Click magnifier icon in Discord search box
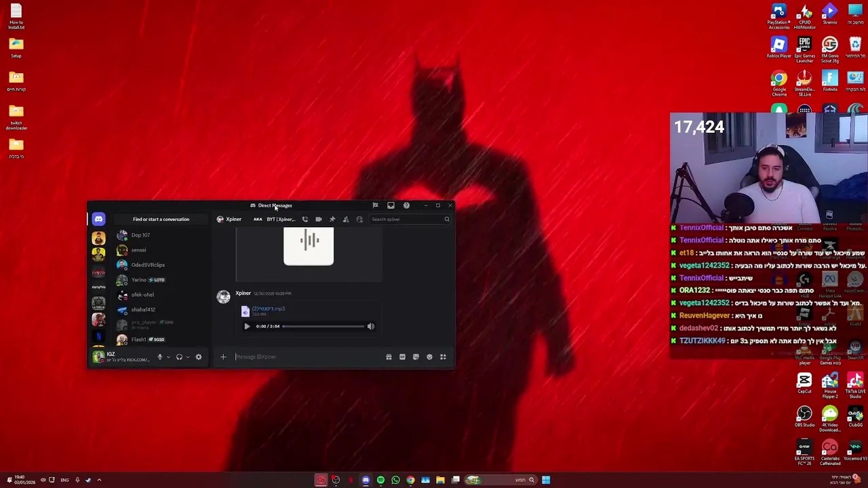This screenshot has width=868, height=488. (x=446, y=219)
